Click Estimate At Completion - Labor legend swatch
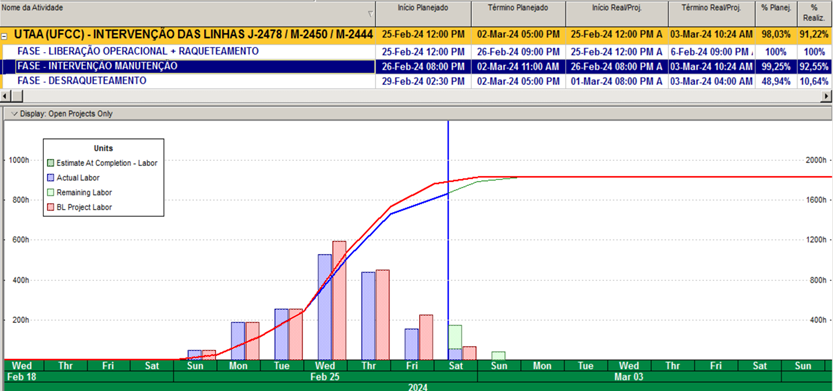This screenshot has height=391, width=833. click(x=50, y=163)
